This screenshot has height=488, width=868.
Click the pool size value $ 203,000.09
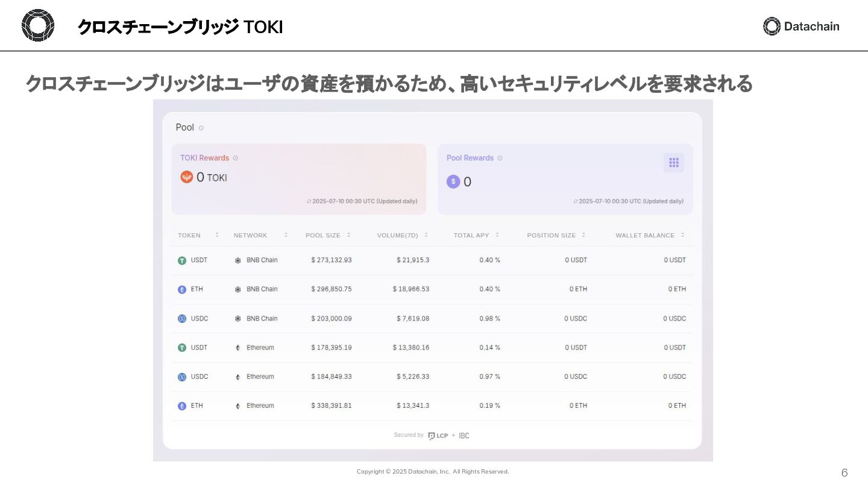click(x=332, y=319)
